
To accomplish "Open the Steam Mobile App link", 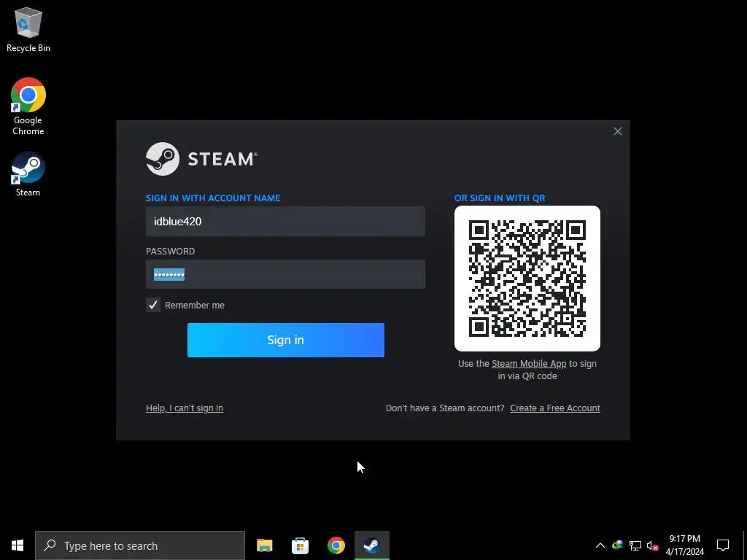I will (x=529, y=364).
